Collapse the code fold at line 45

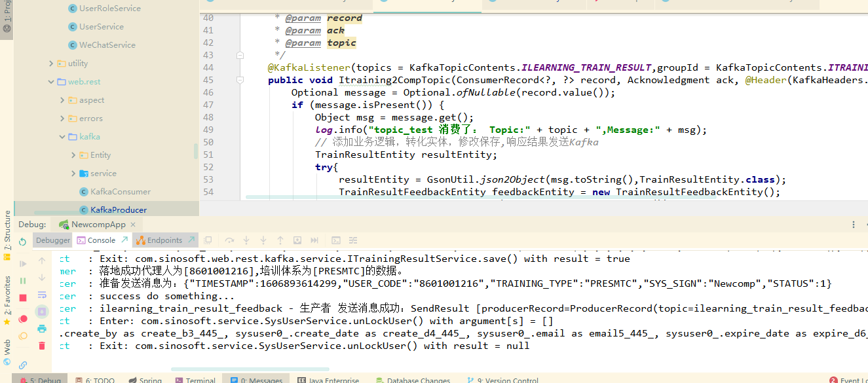tap(240, 80)
